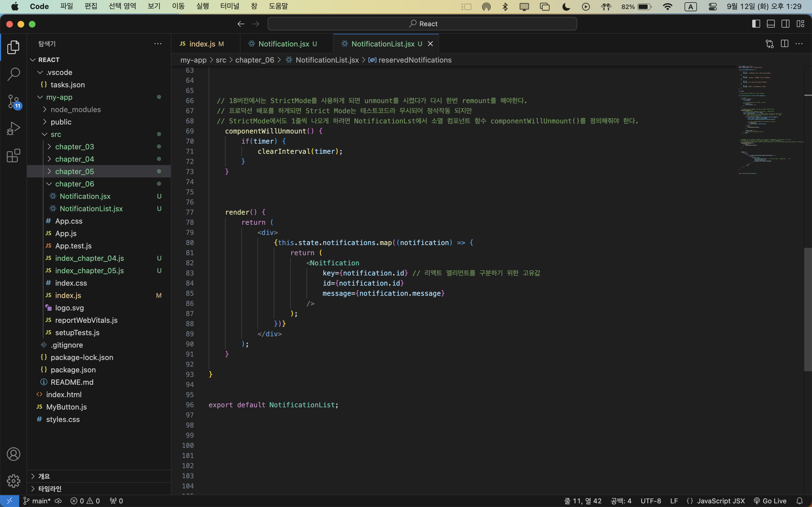This screenshot has width=812, height=507.
Task: Toggle bottom panel visibility
Action: pyautogui.click(x=771, y=24)
